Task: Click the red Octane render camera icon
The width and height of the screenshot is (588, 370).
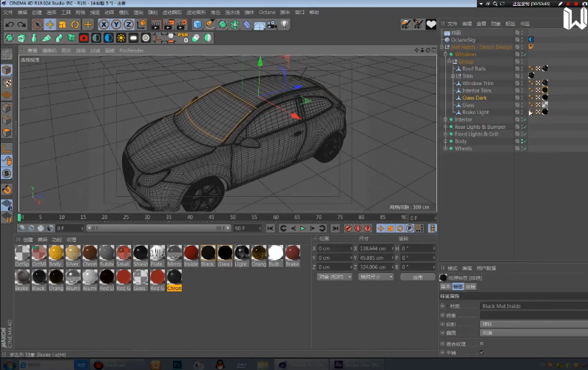Action: (x=84, y=38)
